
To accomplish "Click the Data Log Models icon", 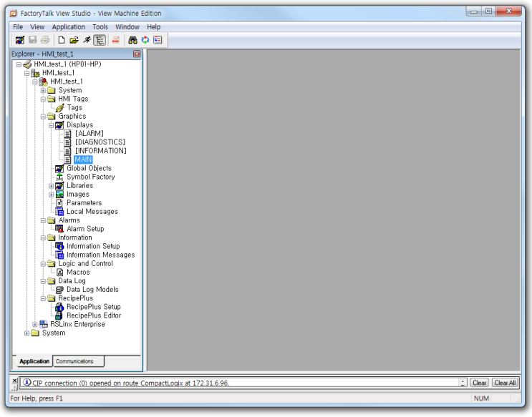I will (59, 290).
